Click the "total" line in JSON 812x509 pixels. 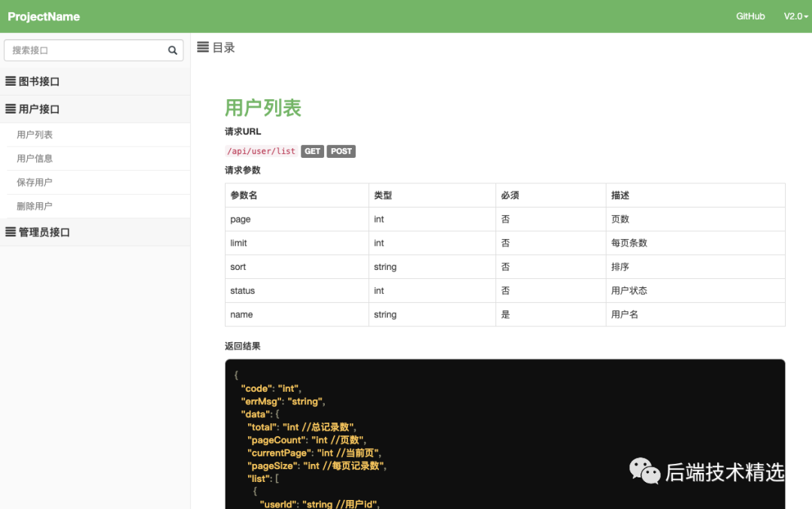tap(302, 427)
